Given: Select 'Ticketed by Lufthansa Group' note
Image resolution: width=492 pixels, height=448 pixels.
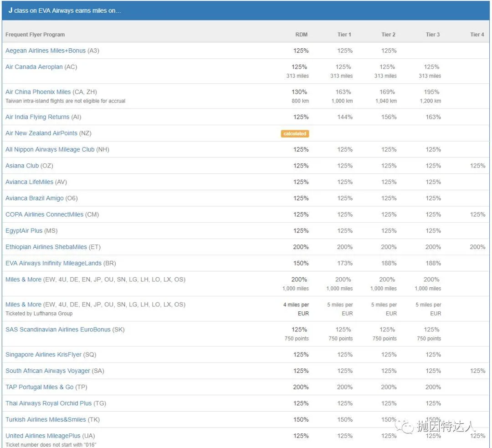Looking at the screenshot, I should coord(39,314).
